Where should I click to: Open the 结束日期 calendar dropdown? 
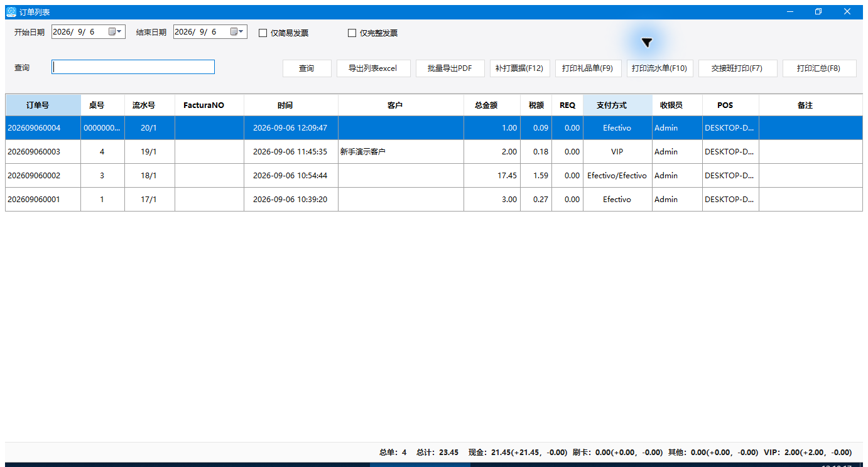237,31
